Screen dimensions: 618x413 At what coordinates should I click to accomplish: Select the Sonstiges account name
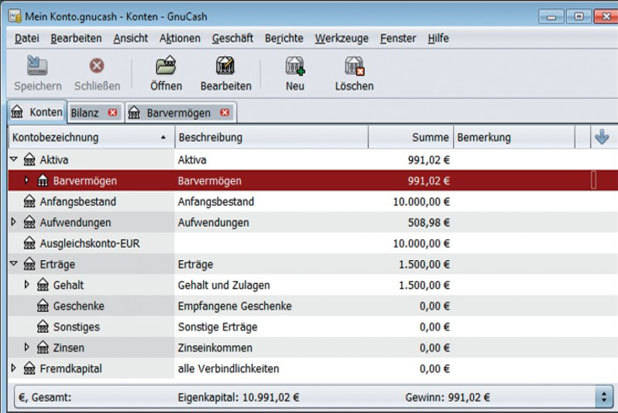point(76,327)
